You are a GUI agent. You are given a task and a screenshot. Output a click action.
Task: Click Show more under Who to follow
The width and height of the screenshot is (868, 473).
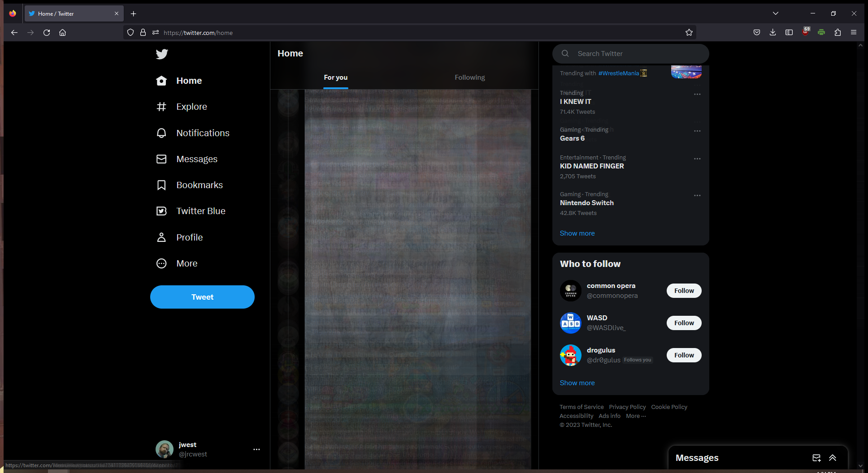coord(577,383)
